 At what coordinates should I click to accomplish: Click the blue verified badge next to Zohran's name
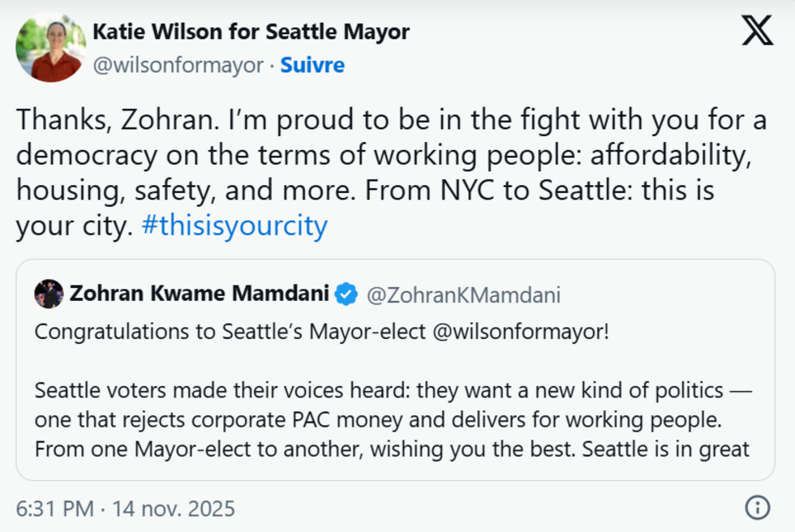[x=345, y=295]
